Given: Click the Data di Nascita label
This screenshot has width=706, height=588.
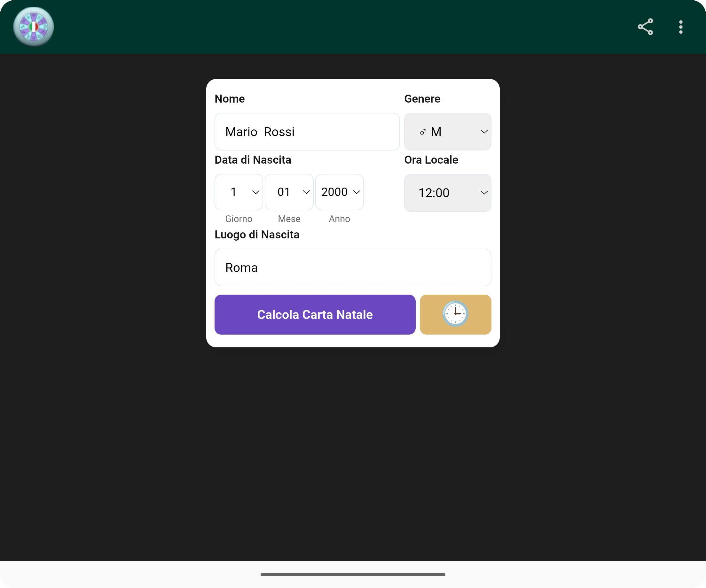Looking at the screenshot, I should click(253, 159).
